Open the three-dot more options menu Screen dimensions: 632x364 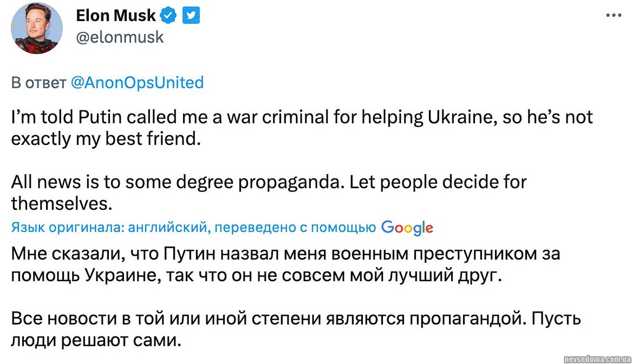613,16
